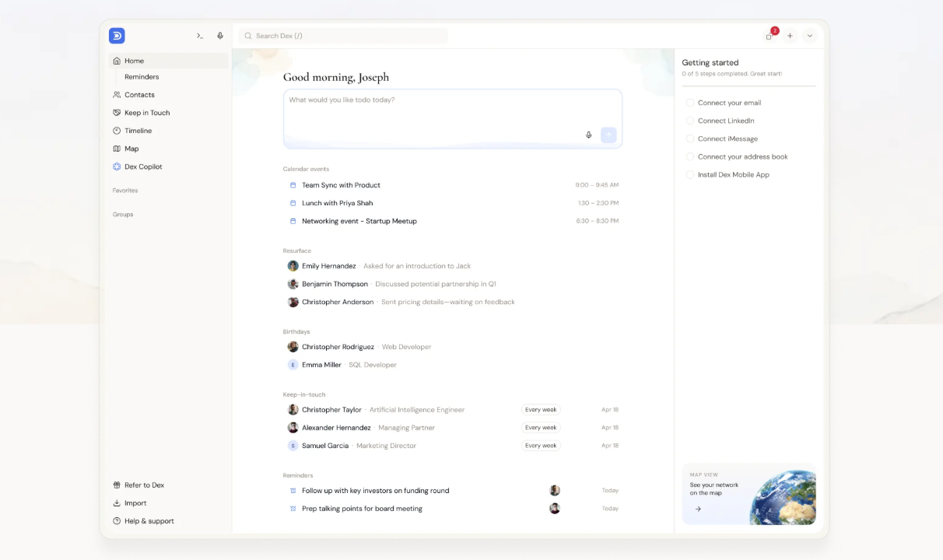The image size is (943, 560).
Task: Open Every week frequency for Alexander Hernandez
Action: click(541, 428)
